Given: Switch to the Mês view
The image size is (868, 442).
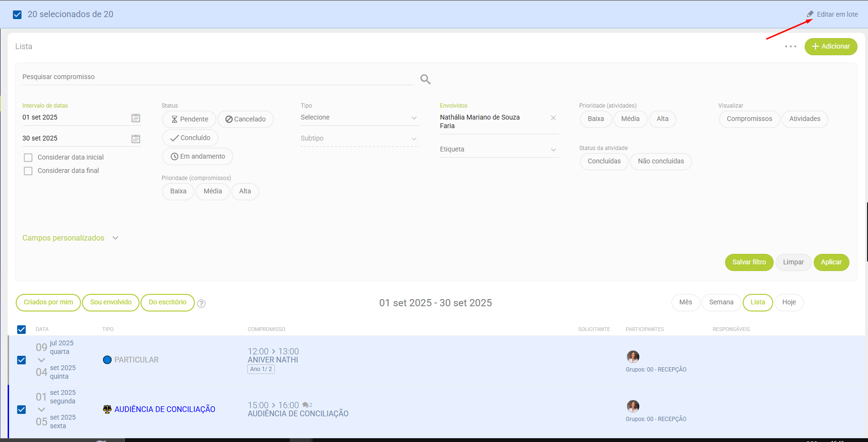Looking at the screenshot, I should [x=685, y=302].
